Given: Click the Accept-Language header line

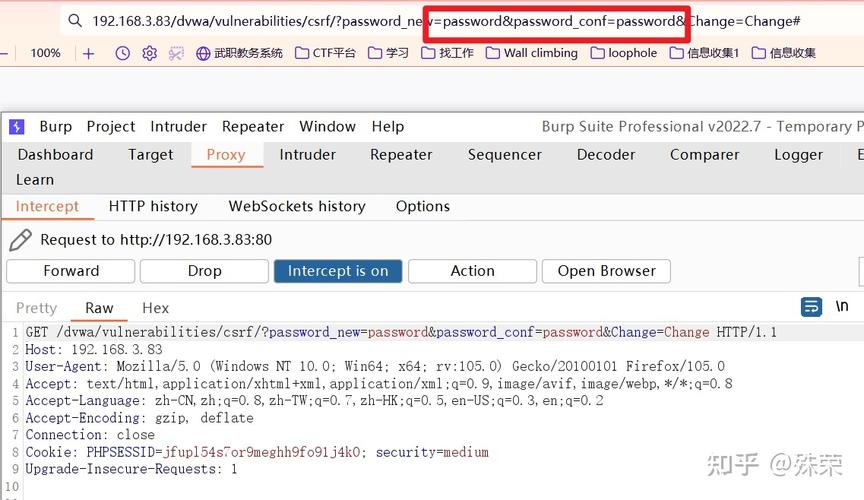Looking at the screenshot, I should click(x=315, y=401).
